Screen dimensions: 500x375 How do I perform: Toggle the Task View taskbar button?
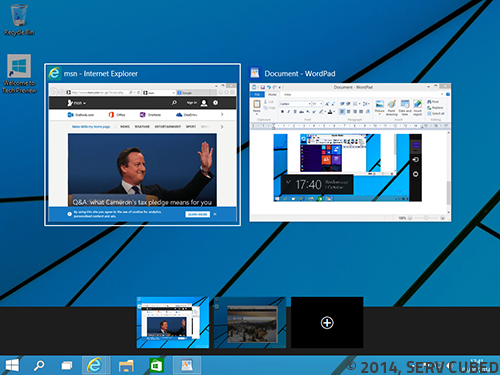pyautogui.click(x=67, y=366)
